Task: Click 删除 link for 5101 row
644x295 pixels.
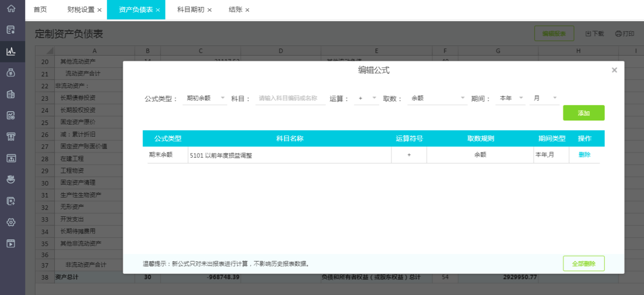Action: click(x=584, y=155)
